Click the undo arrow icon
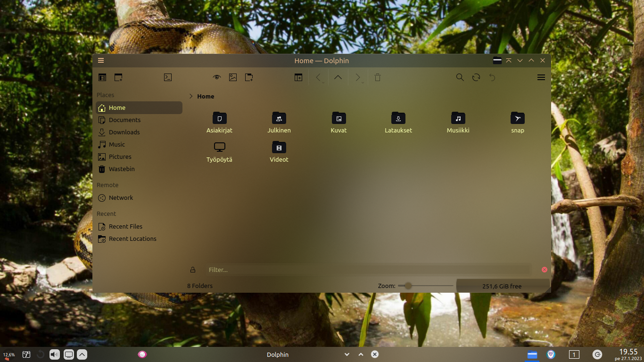Viewport: 644px width, 362px height. pyautogui.click(x=492, y=77)
